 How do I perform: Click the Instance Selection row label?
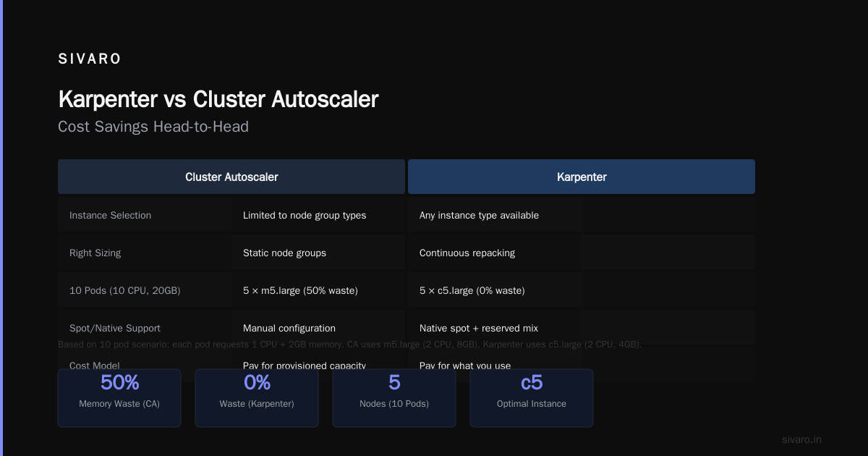(x=110, y=216)
